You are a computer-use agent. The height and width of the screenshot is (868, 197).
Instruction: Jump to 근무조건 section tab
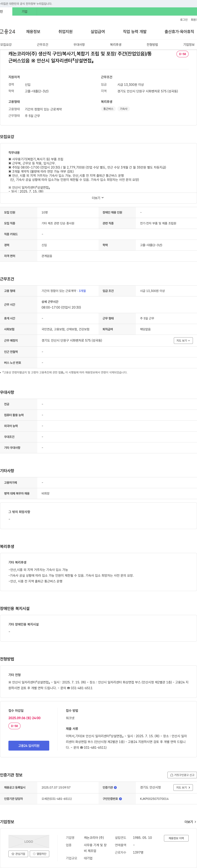[x=42, y=45]
